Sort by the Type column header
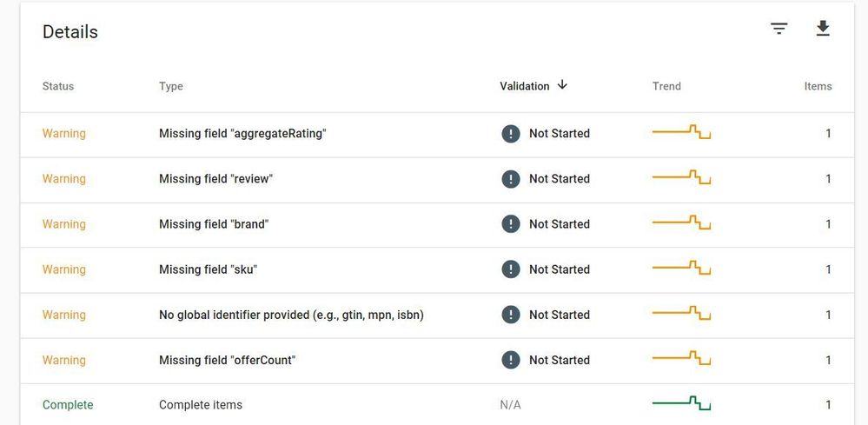This screenshot has height=425, width=868. [171, 86]
